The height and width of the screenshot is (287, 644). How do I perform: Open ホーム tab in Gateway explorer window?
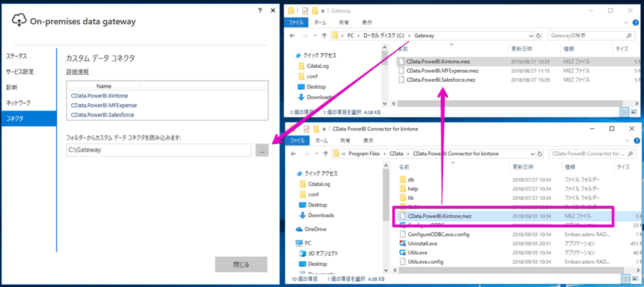tap(320, 22)
